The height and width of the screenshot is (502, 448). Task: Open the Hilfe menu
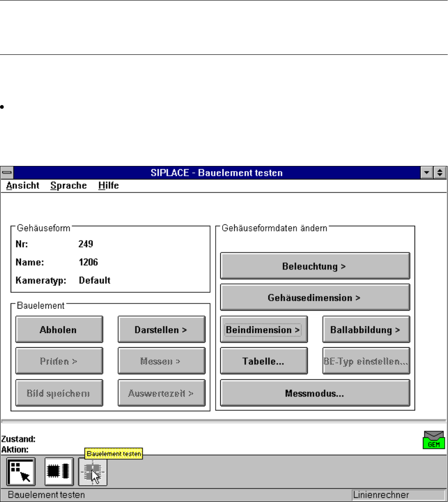pyautogui.click(x=108, y=185)
